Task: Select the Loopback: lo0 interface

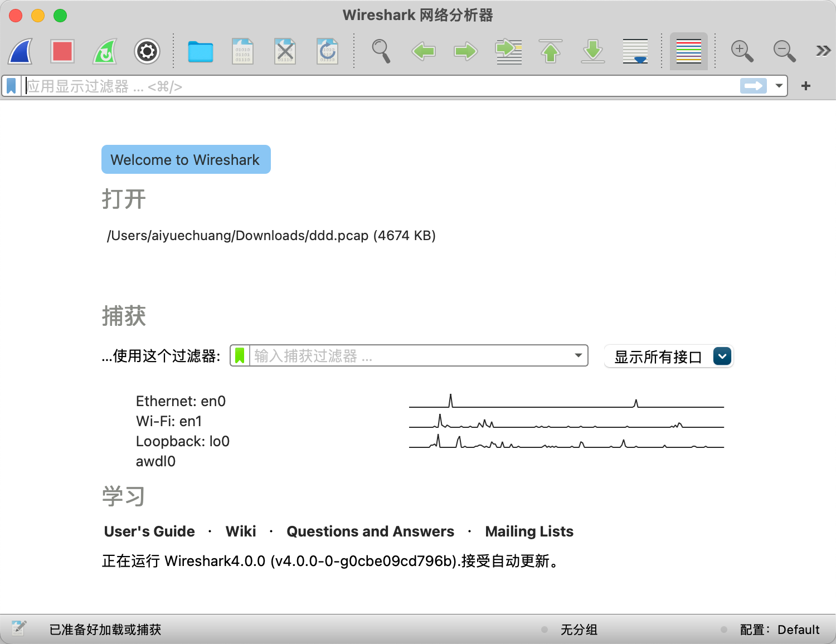Action: pyautogui.click(x=183, y=441)
